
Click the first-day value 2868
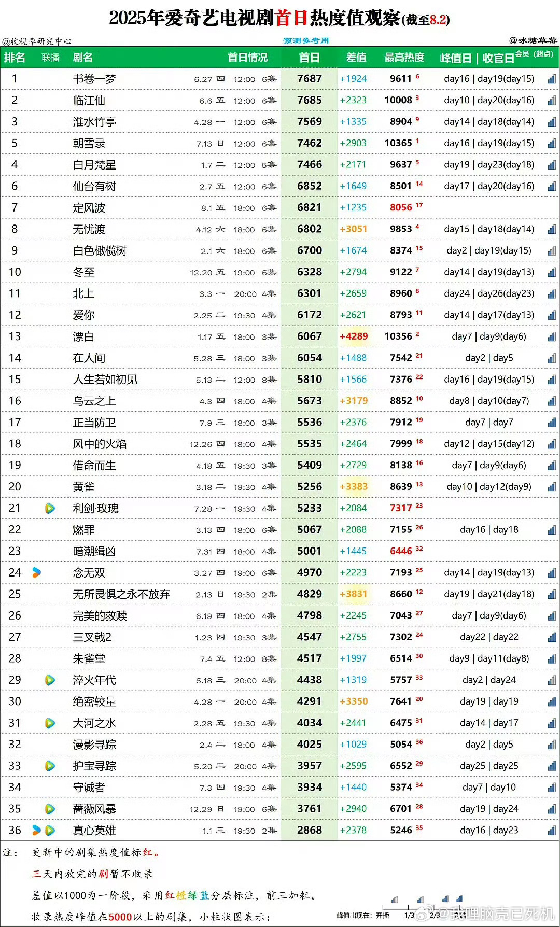[310, 831]
